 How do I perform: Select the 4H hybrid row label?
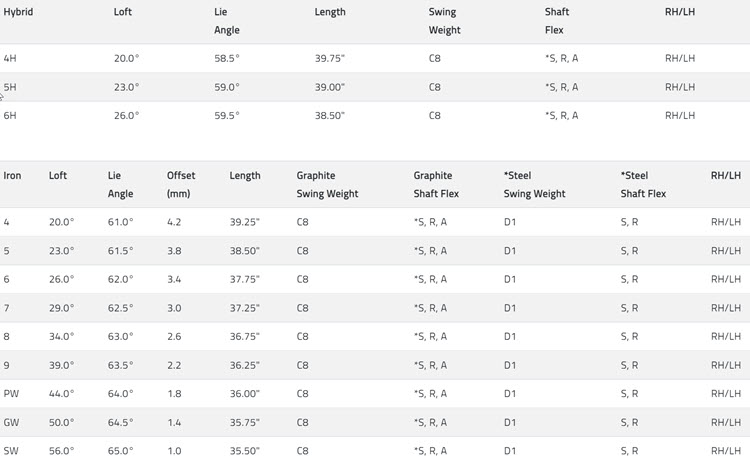click(x=10, y=59)
